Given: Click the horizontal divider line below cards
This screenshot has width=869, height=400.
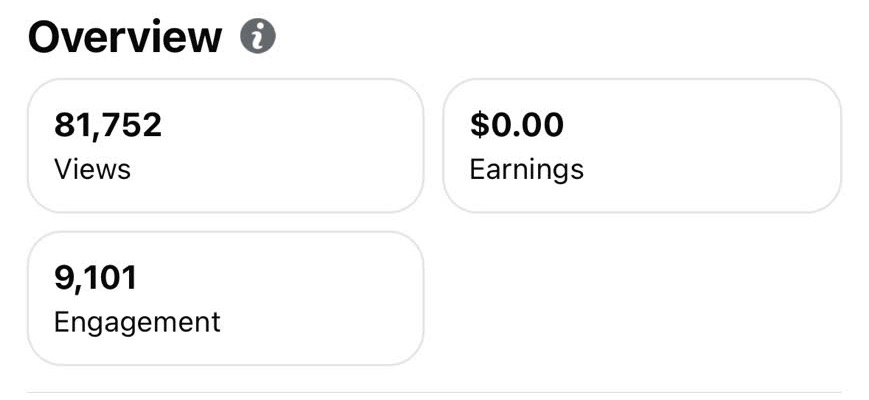Looking at the screenshot, I should 434,393.
